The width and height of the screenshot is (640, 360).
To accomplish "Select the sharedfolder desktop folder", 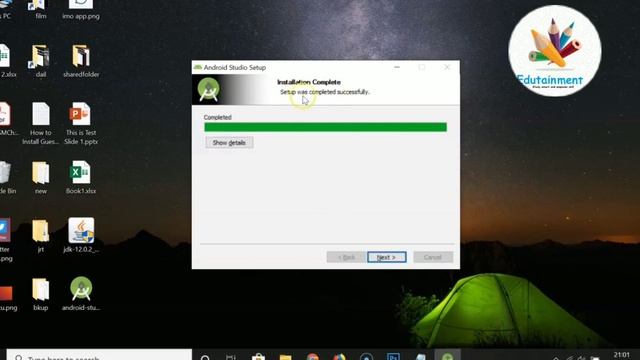I will coord(81,61).
